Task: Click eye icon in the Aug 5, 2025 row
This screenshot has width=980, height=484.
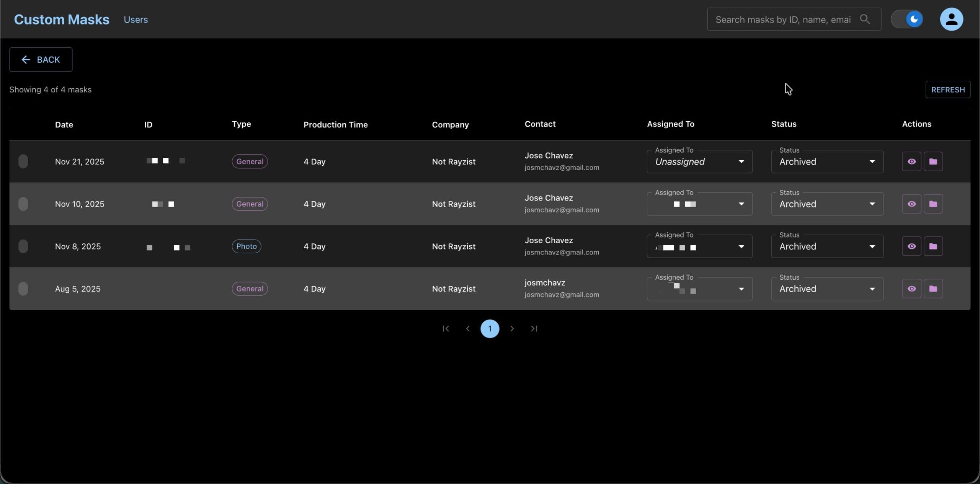Action: click(911, 289)
